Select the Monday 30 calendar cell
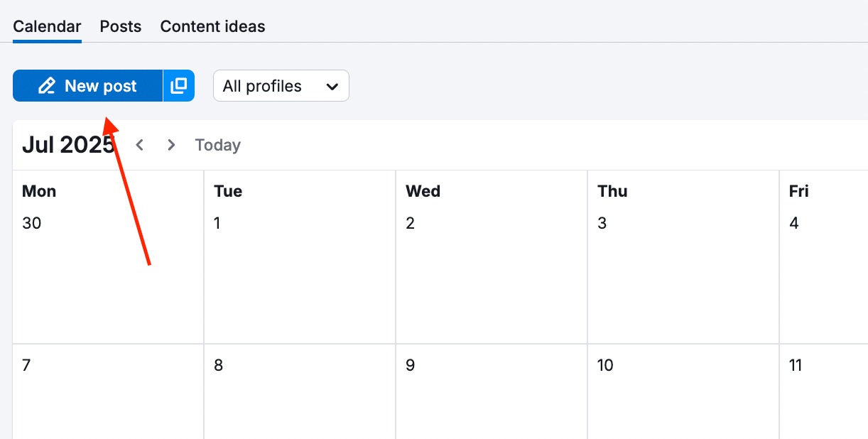868x439 pixels. [x=108, y=277]
